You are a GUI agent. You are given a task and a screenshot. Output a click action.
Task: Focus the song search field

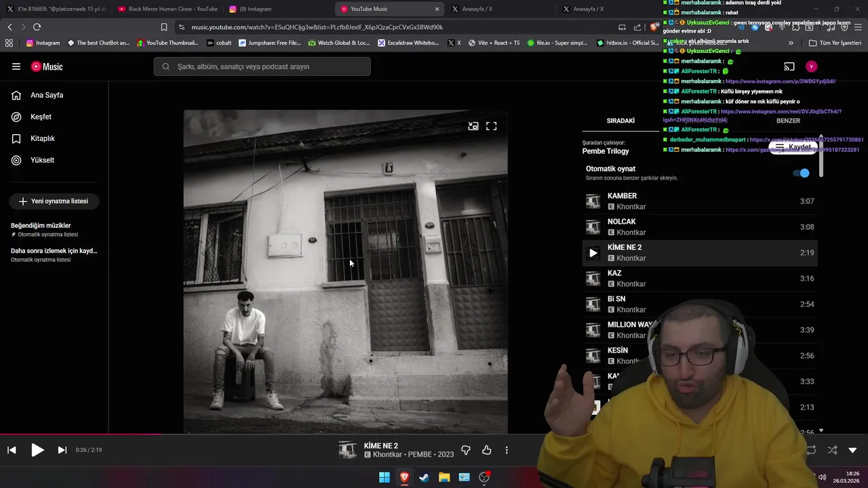pos(262,66)
